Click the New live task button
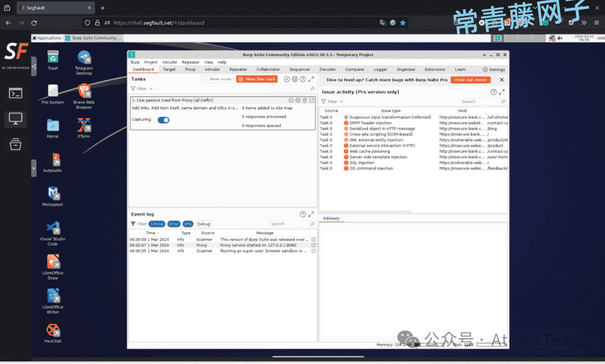The width and height of the screenshot is (605, 364). pos(257,79)
